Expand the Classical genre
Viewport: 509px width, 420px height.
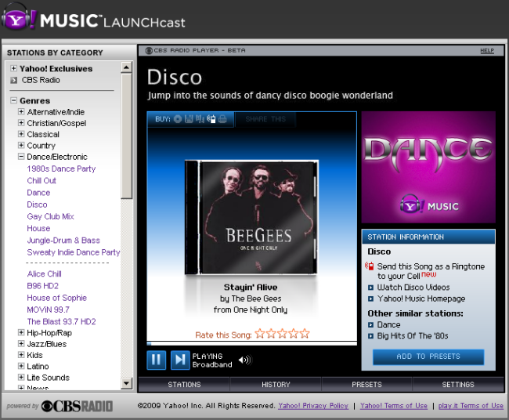(21, 134)
